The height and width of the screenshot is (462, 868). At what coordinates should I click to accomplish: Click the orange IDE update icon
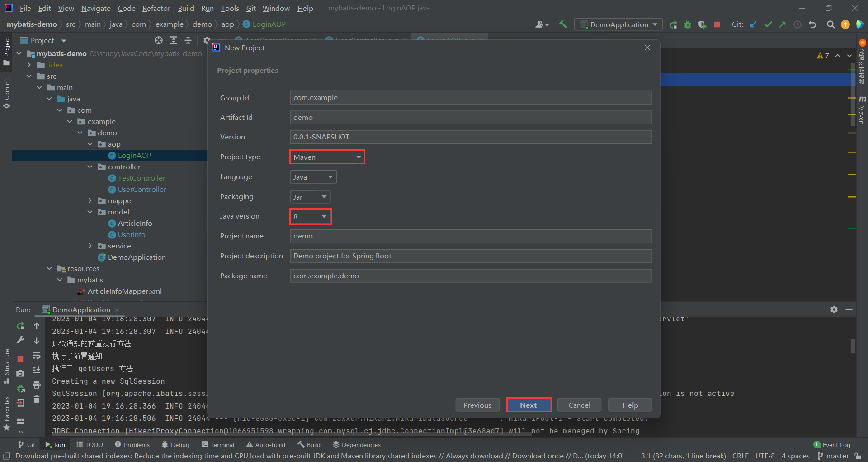[845, 24]
